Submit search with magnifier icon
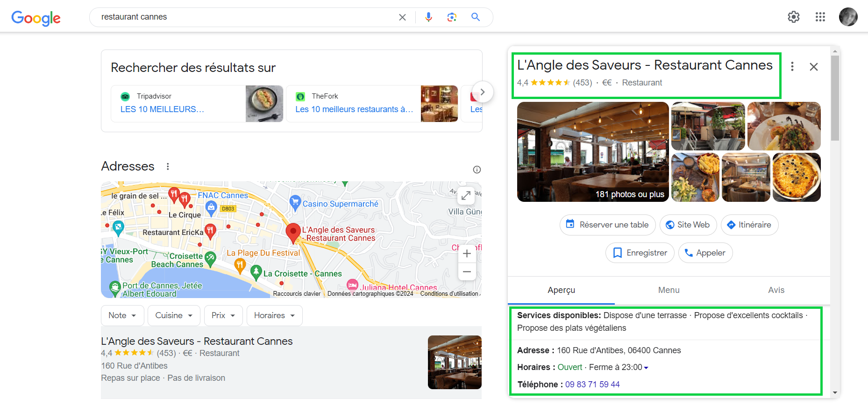 pyautogui.click(x=476, y=17)
